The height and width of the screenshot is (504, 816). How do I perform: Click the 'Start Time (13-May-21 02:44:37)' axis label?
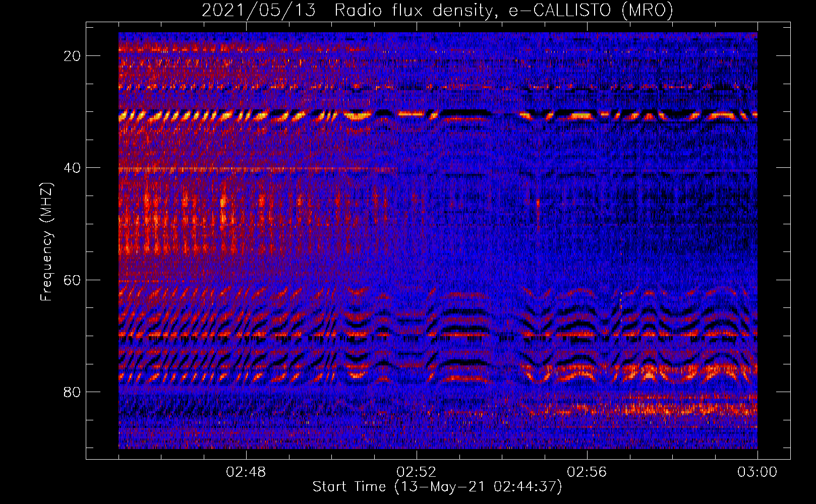pos(437,487)
